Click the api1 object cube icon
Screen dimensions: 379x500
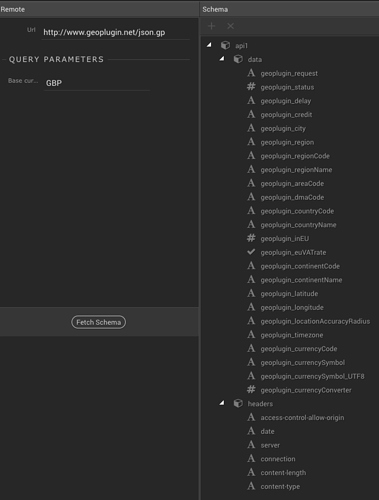[x=225, y=45]
